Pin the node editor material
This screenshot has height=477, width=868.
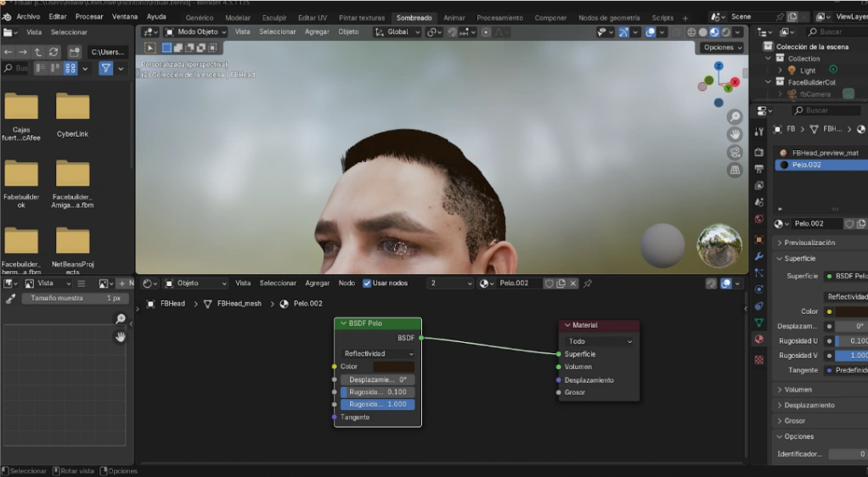(x=588, y=283)
